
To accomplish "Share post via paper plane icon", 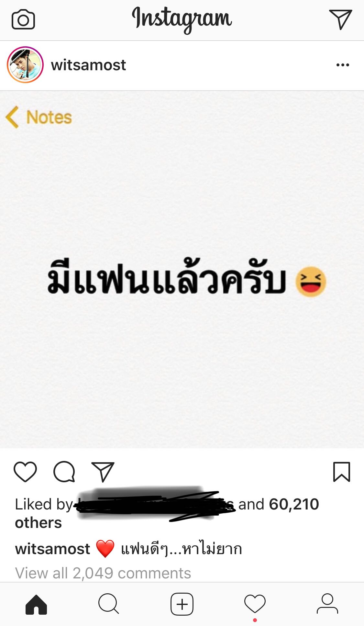I will click(x=103, y=472).
